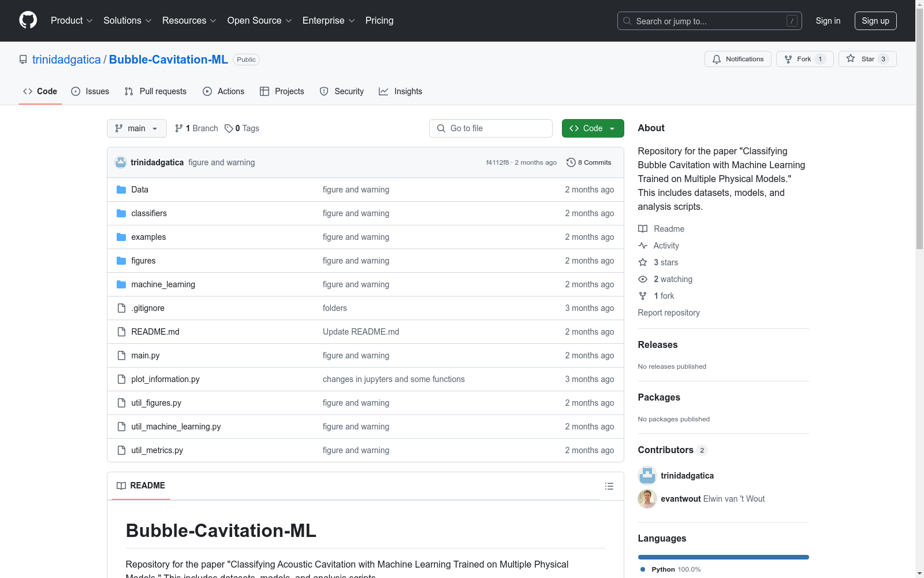Click the commits history clock icon
The height and width of the screenshot is (578, 924).
pos(571,162)
